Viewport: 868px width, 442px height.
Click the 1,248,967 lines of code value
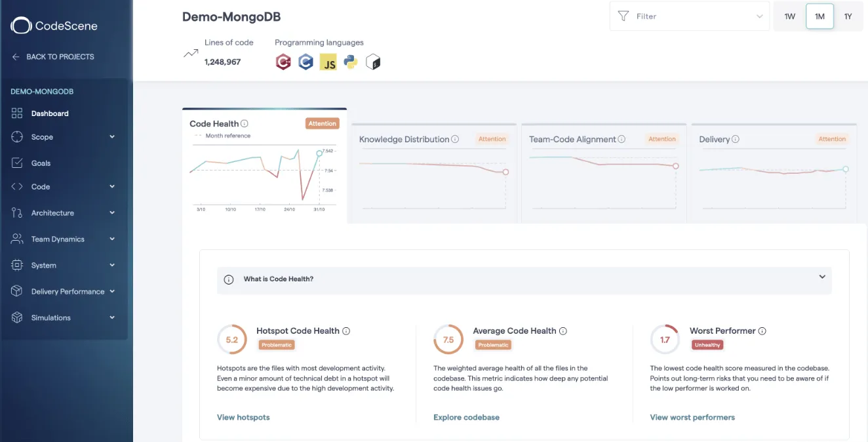(x=222, y=62)
